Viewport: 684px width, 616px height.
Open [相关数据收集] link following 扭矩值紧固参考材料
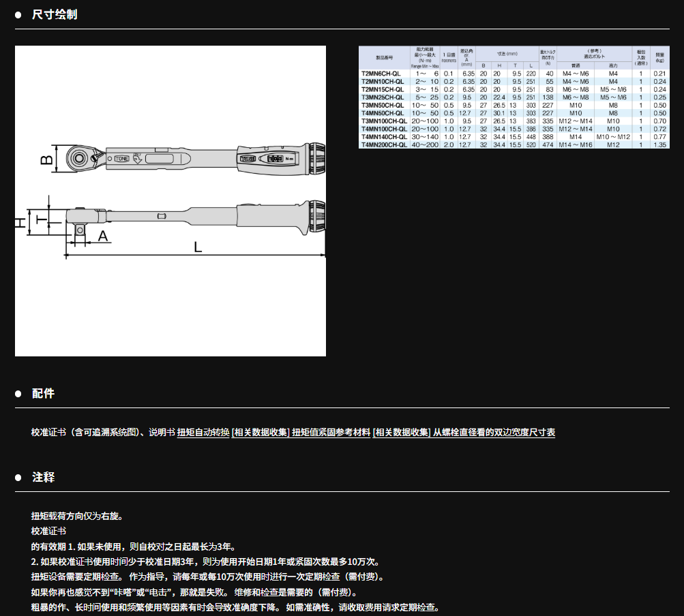click(402, 432)
